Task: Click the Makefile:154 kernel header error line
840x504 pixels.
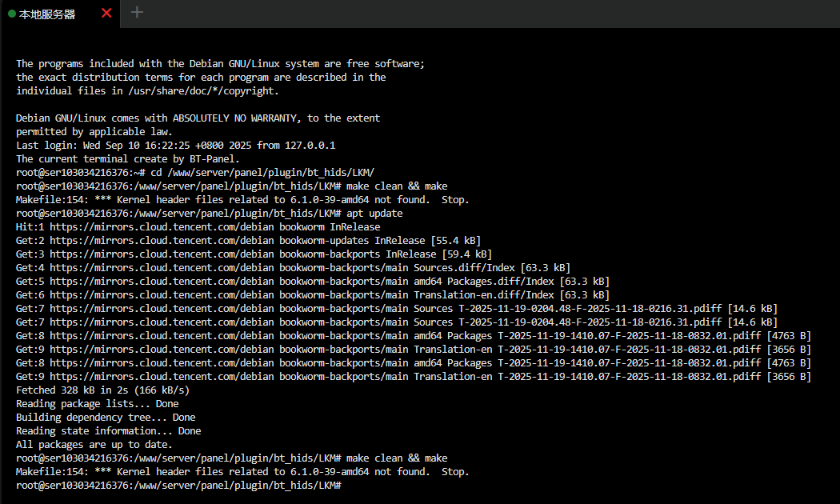Action: point(240,199)
